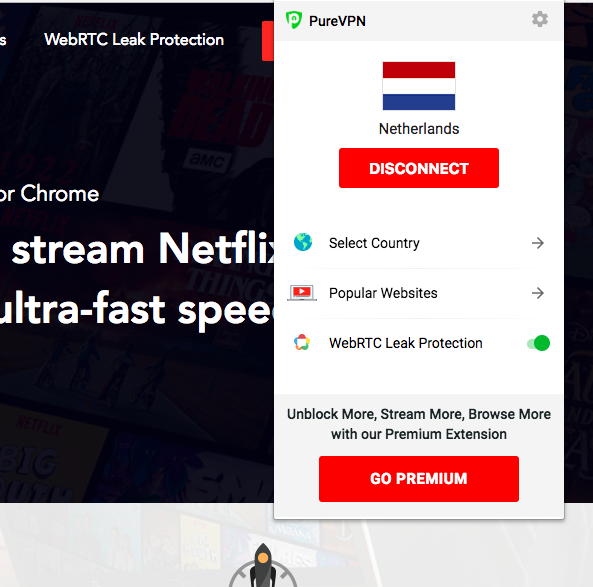Open WebRTC Leak Protection nav link on webpage
593x587 pixels.
coord(134,39)
